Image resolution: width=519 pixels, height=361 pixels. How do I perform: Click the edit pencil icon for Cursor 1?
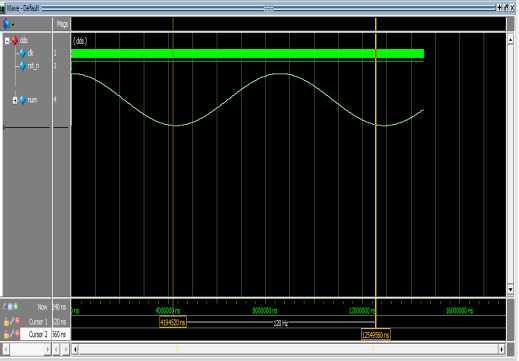point(12,322)
